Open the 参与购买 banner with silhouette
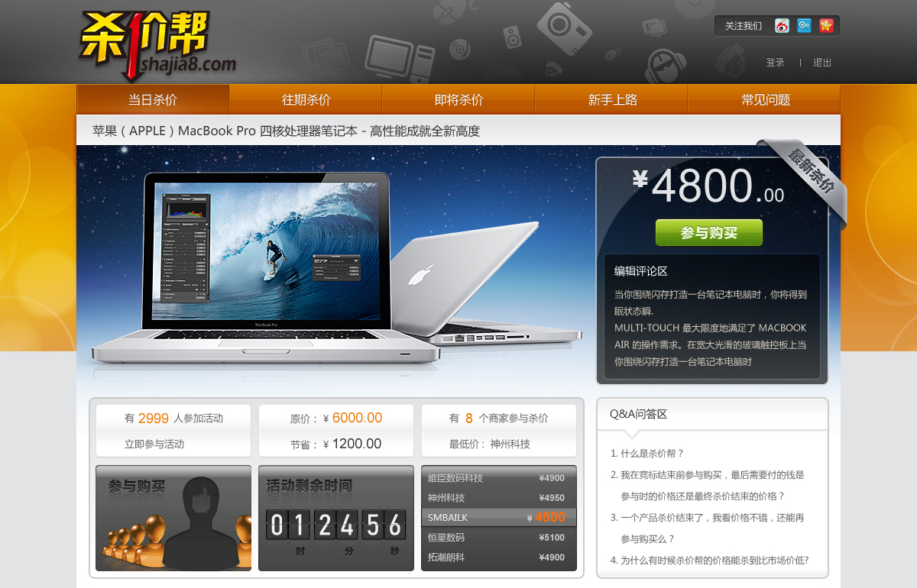Viewport: 917px width, 588px height. (173, 518)
